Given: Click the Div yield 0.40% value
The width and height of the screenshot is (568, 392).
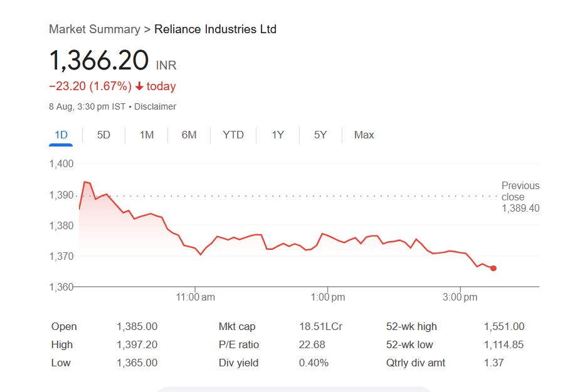Looking at the screenshot, I should (x=313, y=363).
